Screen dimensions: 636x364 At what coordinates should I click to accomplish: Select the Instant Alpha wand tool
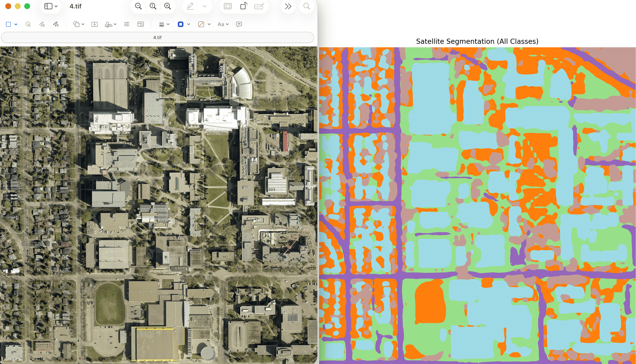pyautogui.click(x=28, y=24)
